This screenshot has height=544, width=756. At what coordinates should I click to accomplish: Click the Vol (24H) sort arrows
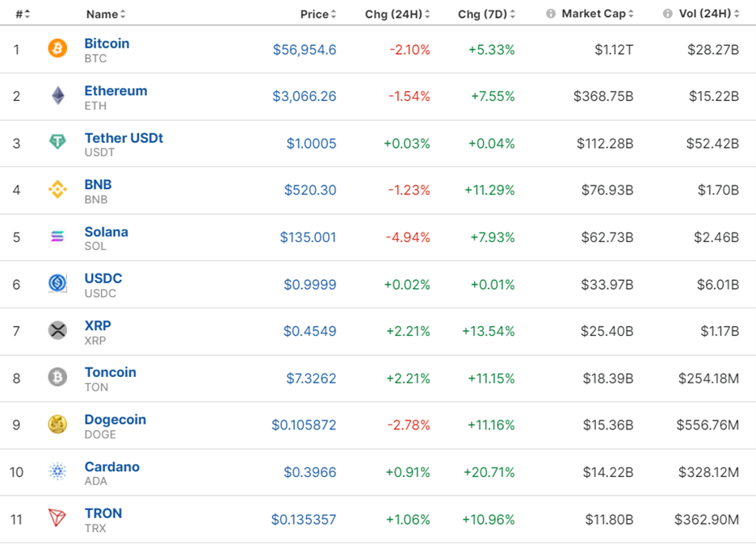[737, 14]
